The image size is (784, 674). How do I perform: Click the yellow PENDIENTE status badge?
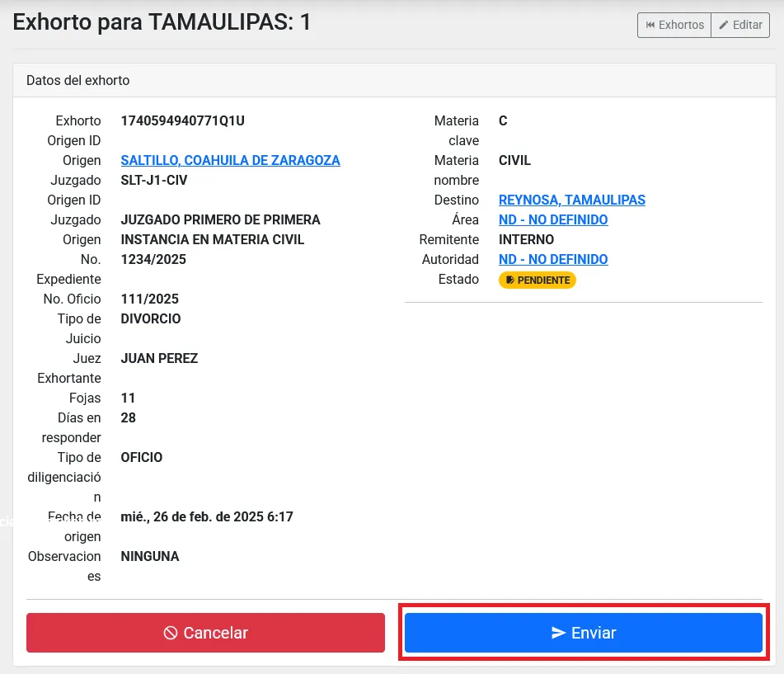pyautogui.click(x=538, y=280)
